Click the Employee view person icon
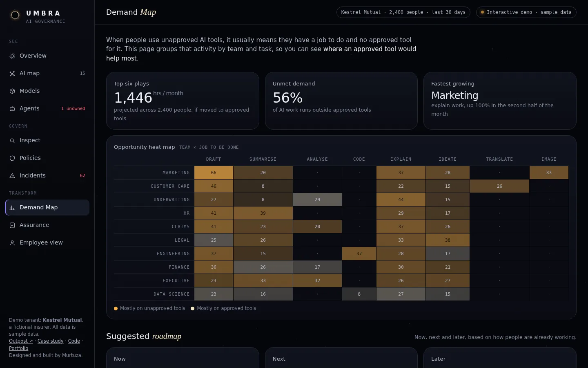Screen dimensions: 588x368 coord(12,243)
